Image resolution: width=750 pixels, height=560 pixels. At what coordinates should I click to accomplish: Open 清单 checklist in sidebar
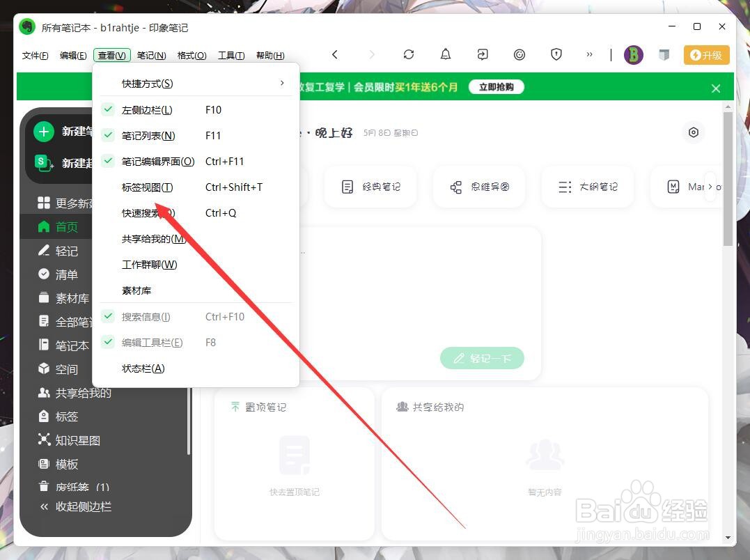(56, 274)
